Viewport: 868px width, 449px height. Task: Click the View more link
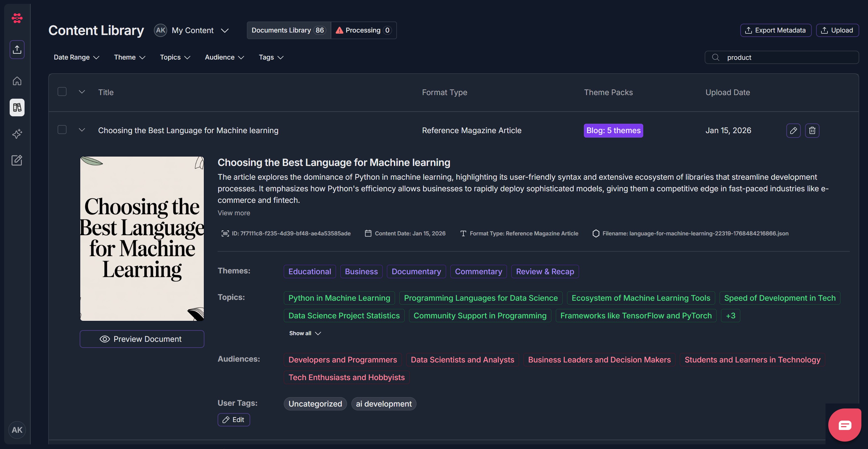pos(234,213)
